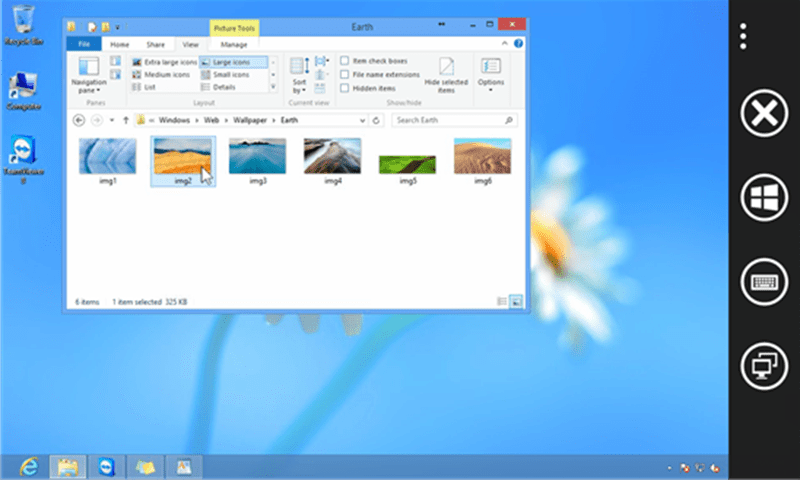Show hidden system tray icons arrow

(669, 468)
